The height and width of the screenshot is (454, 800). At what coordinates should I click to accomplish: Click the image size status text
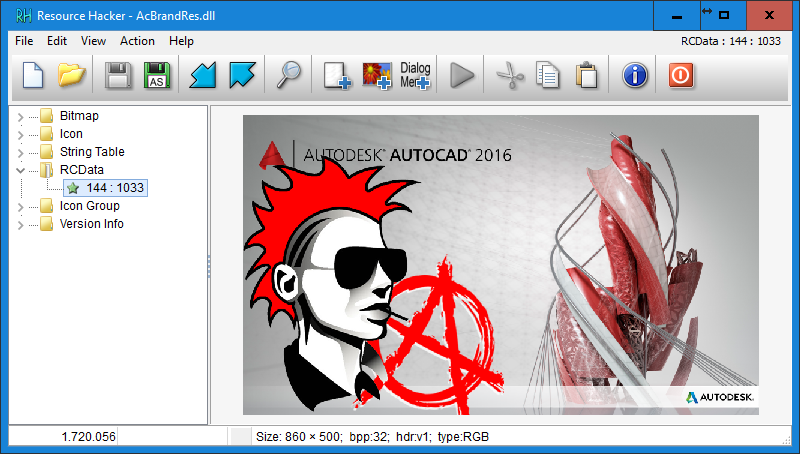[x=372, y=437]
